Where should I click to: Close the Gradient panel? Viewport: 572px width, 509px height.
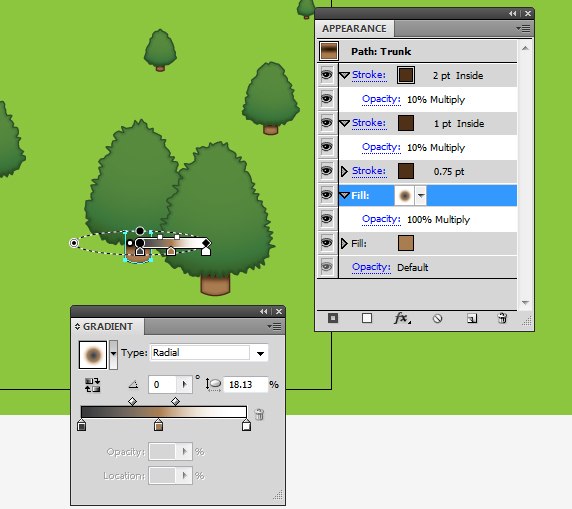click(x=279, y=311)
